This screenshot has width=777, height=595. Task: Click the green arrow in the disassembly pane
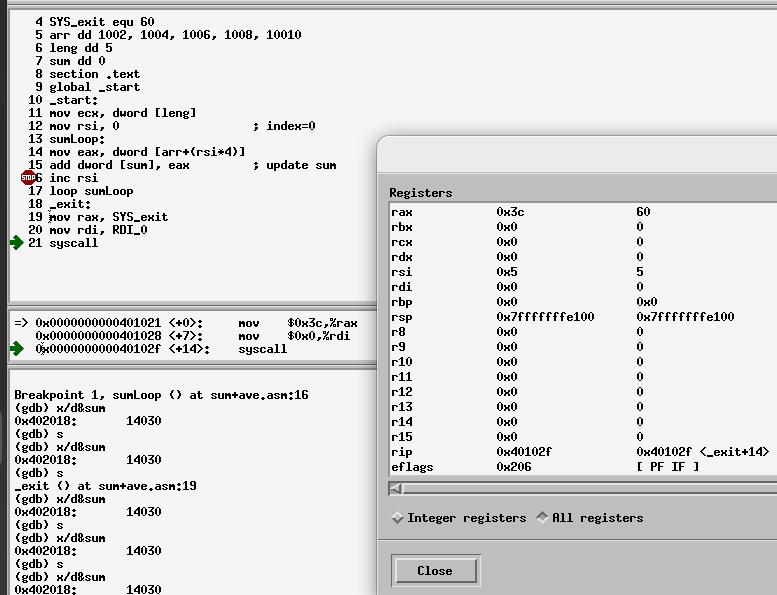click(x=16, y=349)
